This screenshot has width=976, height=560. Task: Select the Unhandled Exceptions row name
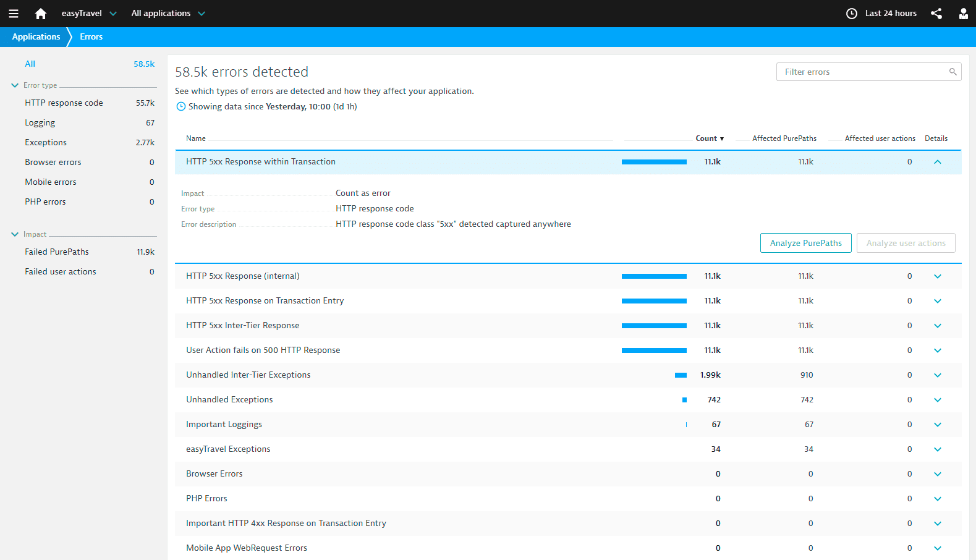point(229,399)
